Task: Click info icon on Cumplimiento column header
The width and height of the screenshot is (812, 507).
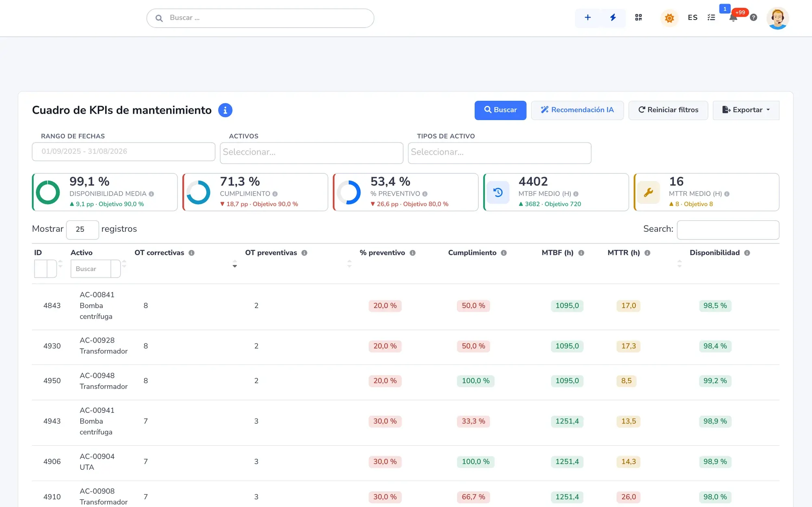Action: [x=504, y=253]
